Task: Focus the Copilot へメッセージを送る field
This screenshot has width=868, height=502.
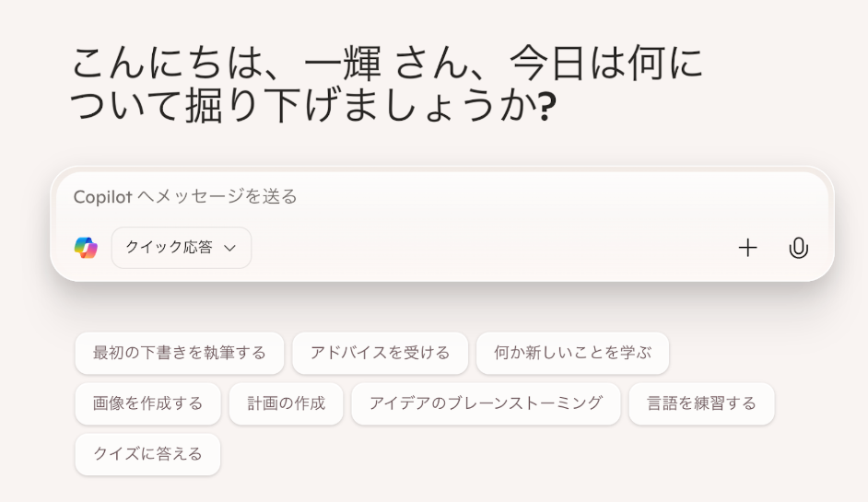Action: pos(441,197)
